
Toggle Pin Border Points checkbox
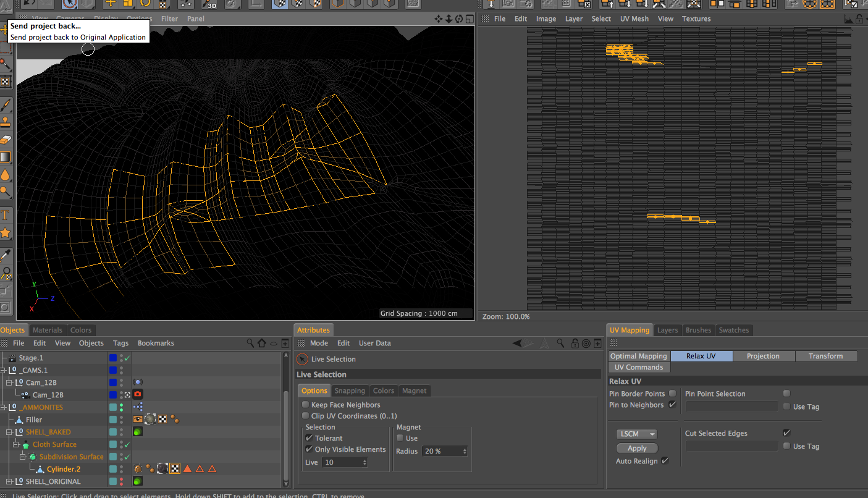(672, 394)
